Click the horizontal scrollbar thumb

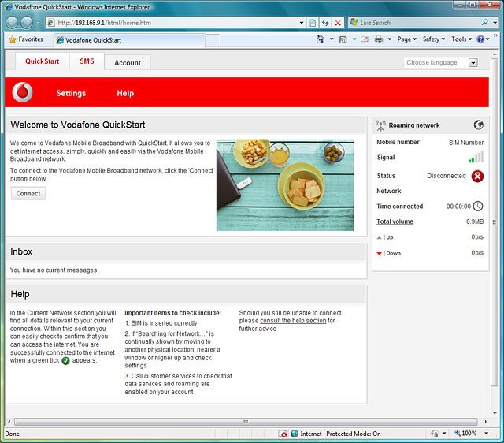click(x=246, y=422)
